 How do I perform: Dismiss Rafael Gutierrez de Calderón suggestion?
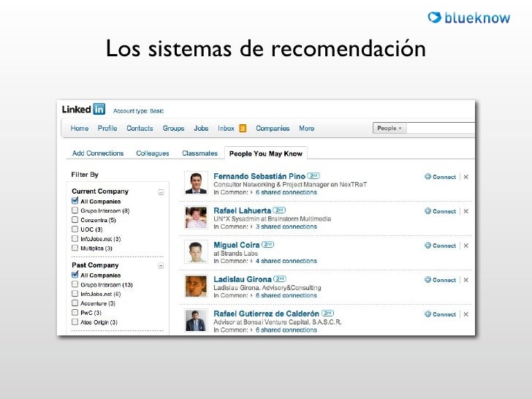pyautogui.click(x=465, y=314)
